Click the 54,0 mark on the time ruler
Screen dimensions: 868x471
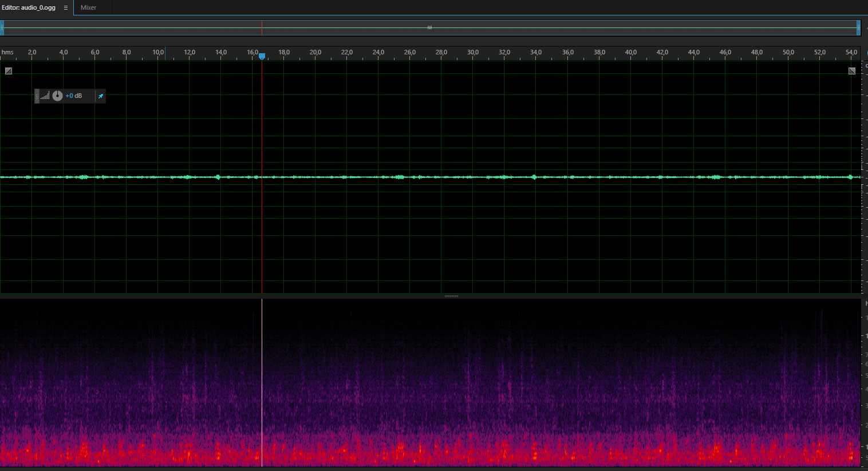(x=851, y=52)
